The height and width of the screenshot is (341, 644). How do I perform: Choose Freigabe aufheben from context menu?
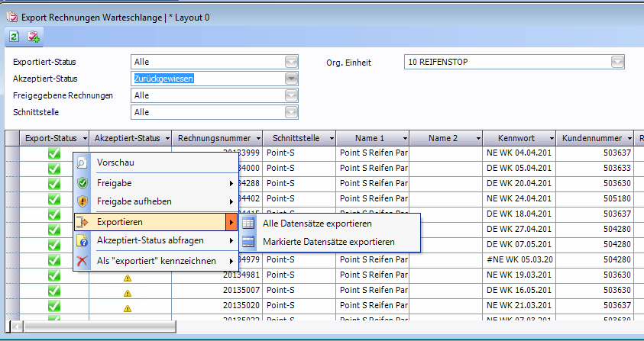(x=134, y=202)
